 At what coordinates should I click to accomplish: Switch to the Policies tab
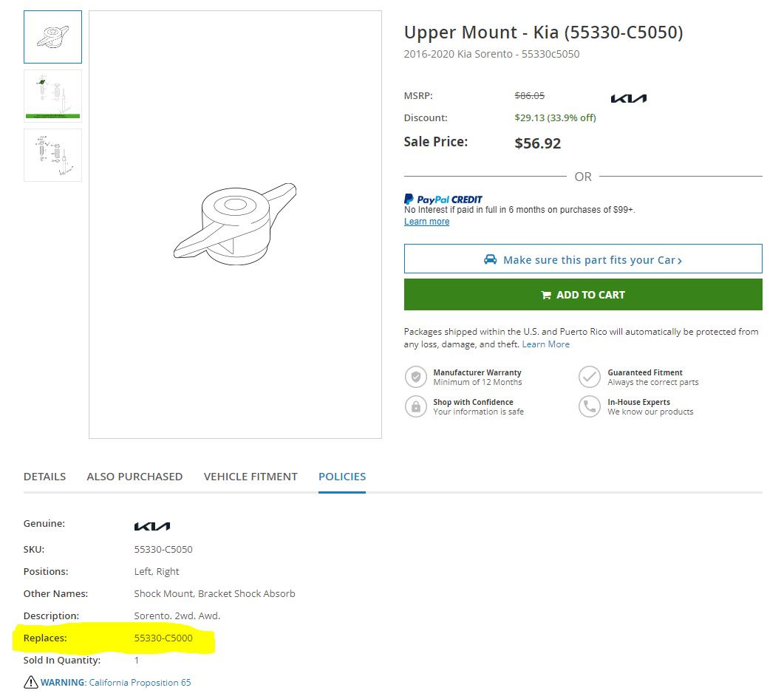pos(342,477)
